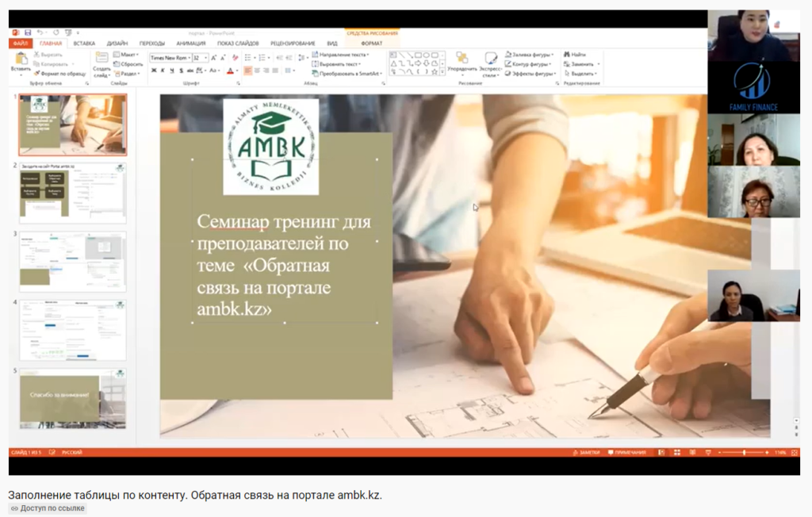
Task: Click the Save icon in quick access toolbar
Action: [28, 33]
